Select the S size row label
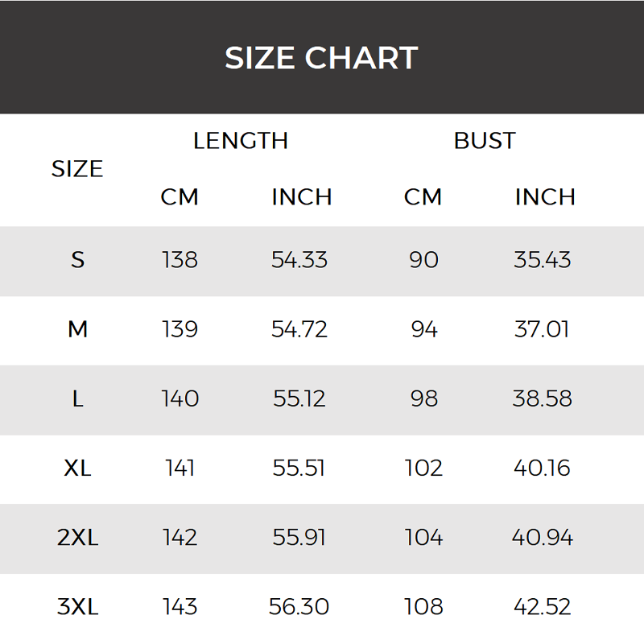This screenshot has width=644, height=644. click(77, 260)
